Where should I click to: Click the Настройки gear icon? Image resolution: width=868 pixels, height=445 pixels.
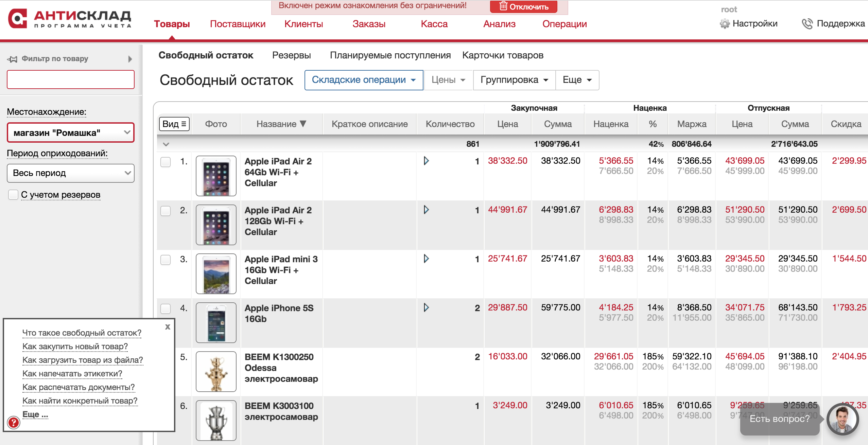(725, 24)
